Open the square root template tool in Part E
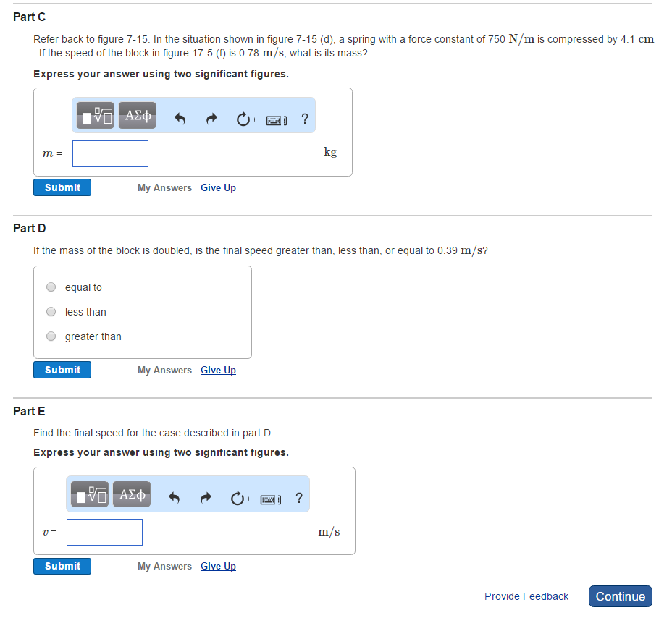 pos(88,494)
